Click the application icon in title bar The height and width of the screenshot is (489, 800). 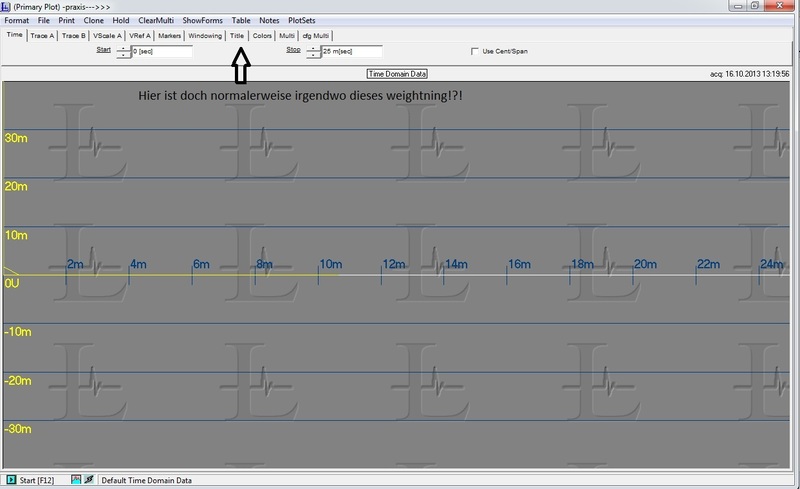(x=7, y=6)
